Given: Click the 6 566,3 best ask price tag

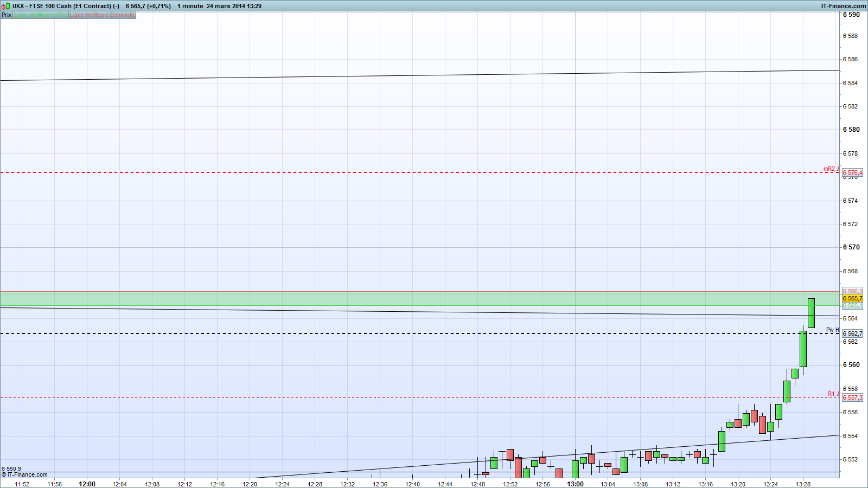Looking at the screenshot, I should 852,292.
